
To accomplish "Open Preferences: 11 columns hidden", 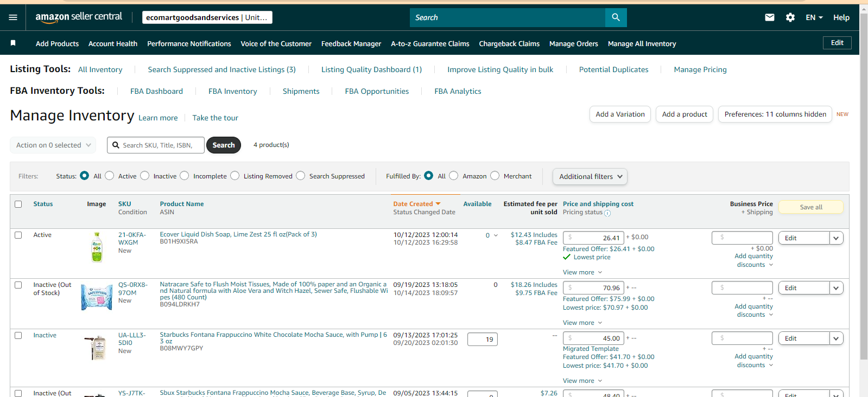I will pos(775,114).
